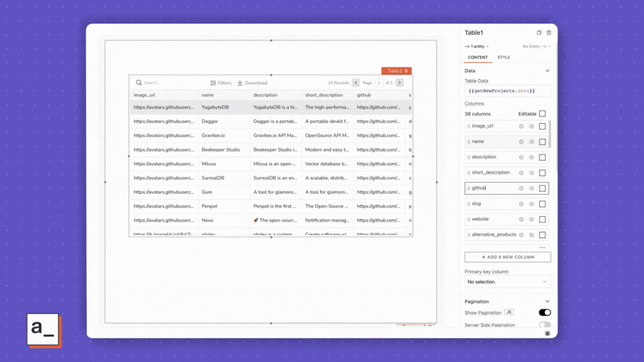This screenshot has width=644, height=362.
Task: Enable Server Side Pagination toggle
Action: [545, 325]
